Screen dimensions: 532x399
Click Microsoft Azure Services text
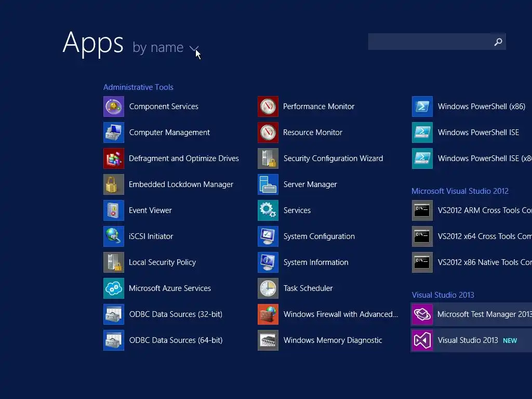pyautogui.click(x=170, y=288)
